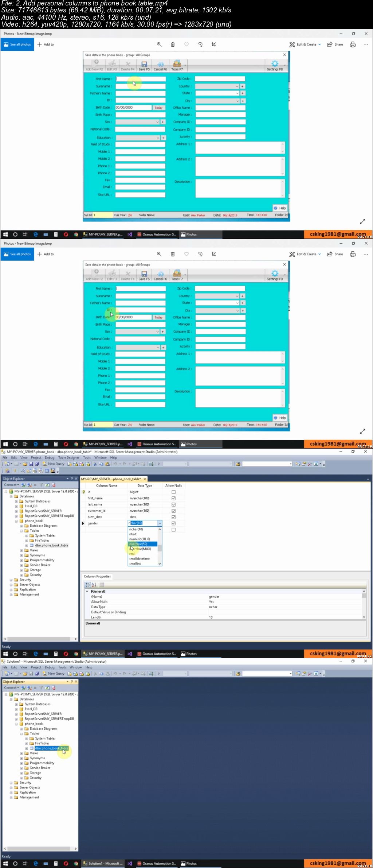Uncheck Allow Nulls for first_name column
373x868 pixels.
coord(173,498)
